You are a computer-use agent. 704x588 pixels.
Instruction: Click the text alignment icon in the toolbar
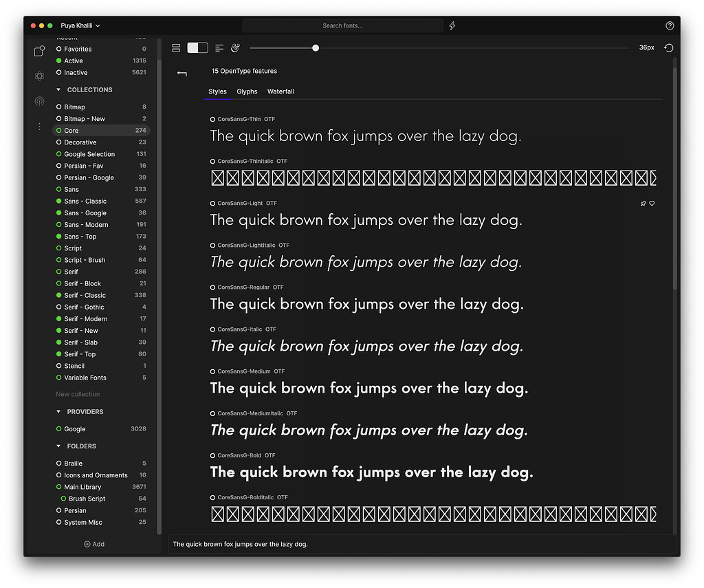pyautogui.click(x=219, y=48)
